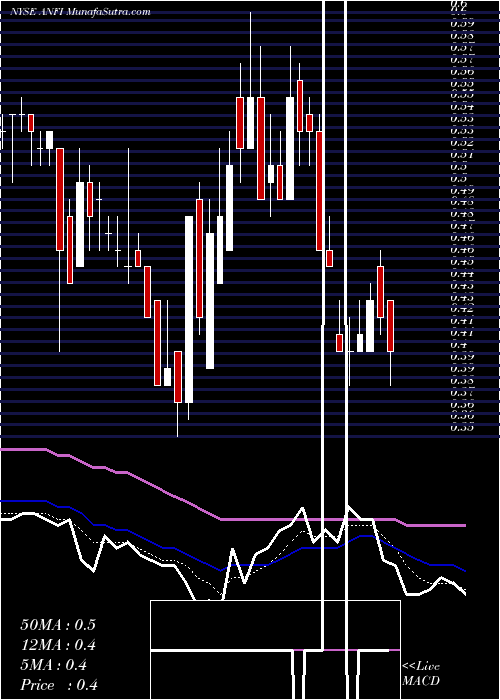Click the 0.35 price axis label
500x700 pixels.
[462, 427]
